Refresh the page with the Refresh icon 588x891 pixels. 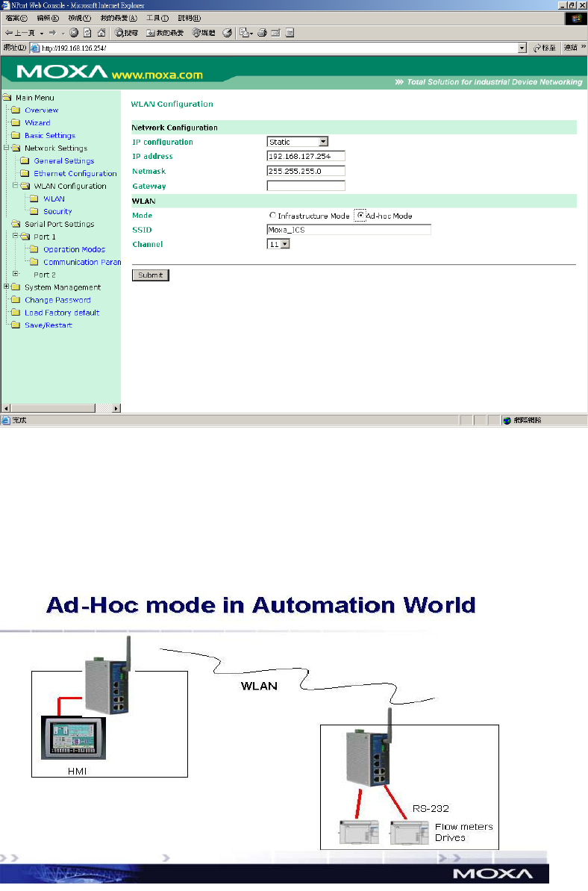click(x=87, y=33)
